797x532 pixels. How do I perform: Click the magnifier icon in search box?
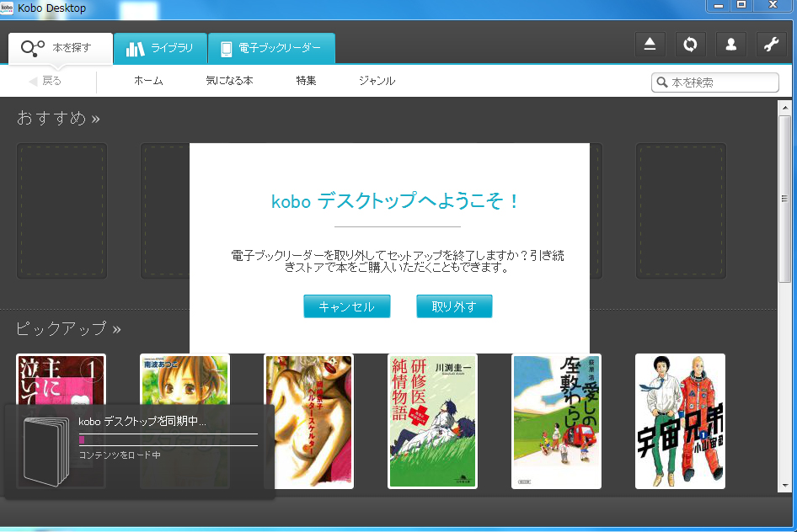(x=662, y=82)
